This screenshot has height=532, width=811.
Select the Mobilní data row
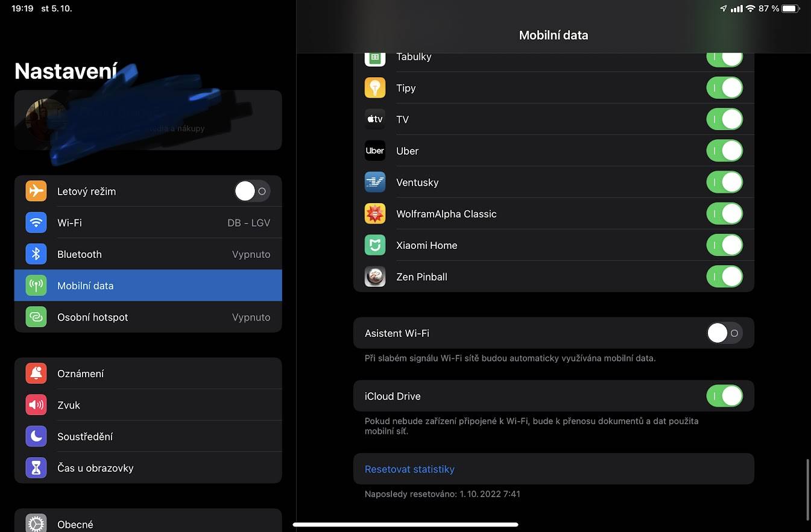[x=148, y=286]
